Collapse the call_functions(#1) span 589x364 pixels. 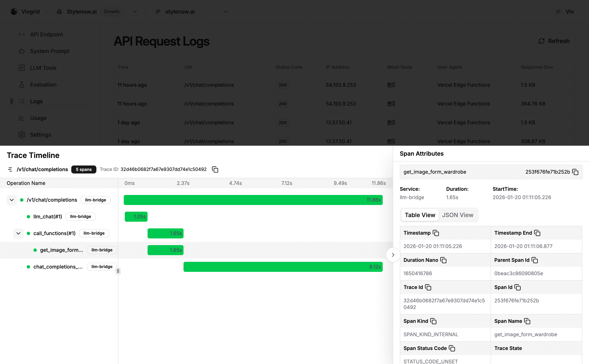pyautogui.click(x=18, y=233)
